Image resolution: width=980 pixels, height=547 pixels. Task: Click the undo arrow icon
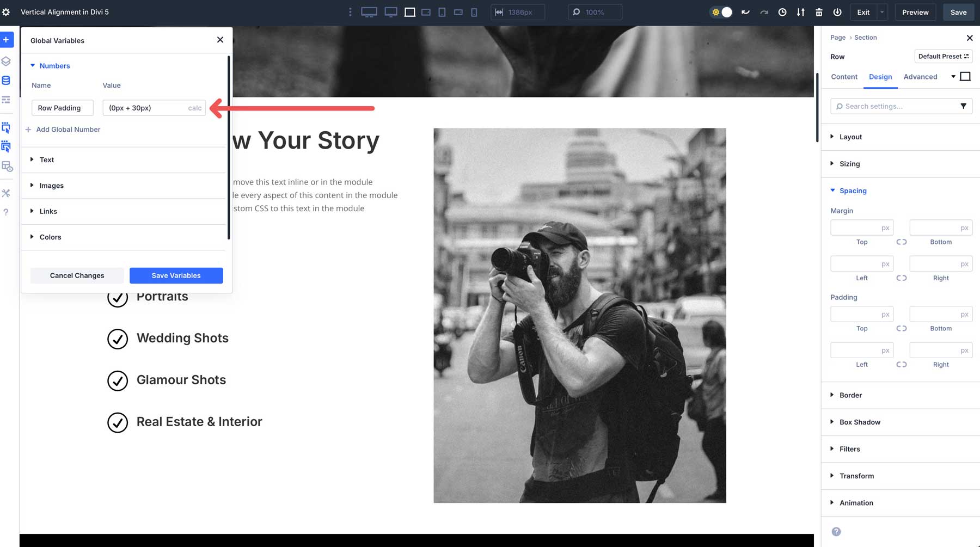745,12
